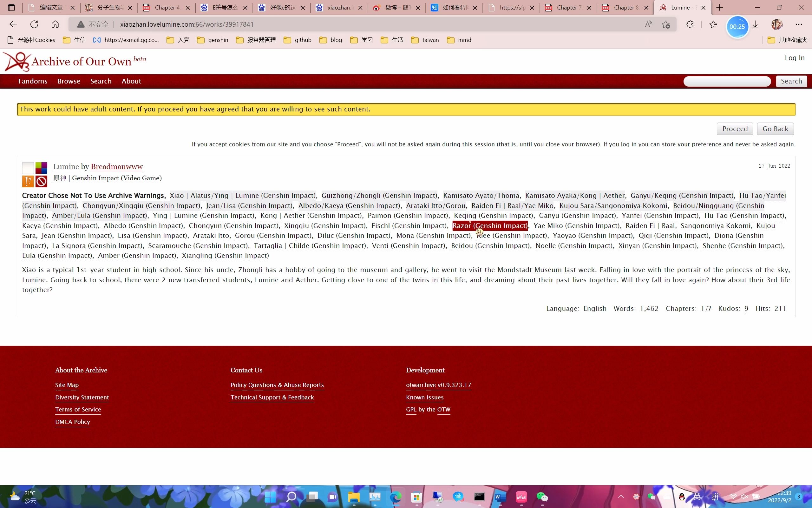Click the not-secure warning icon in address bar

pyautogui.click(x=81, y=24)
